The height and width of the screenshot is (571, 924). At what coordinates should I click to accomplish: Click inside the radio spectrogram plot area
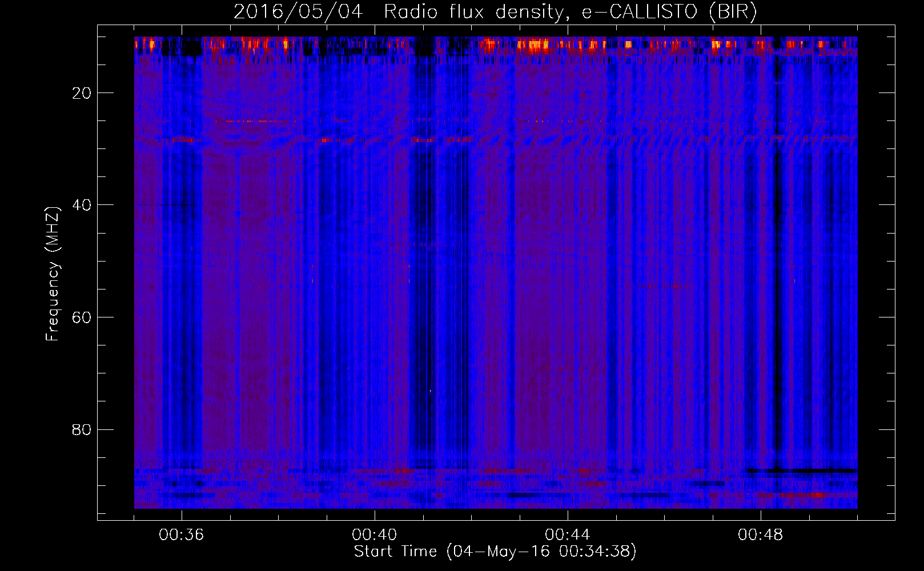pos(496,272)
